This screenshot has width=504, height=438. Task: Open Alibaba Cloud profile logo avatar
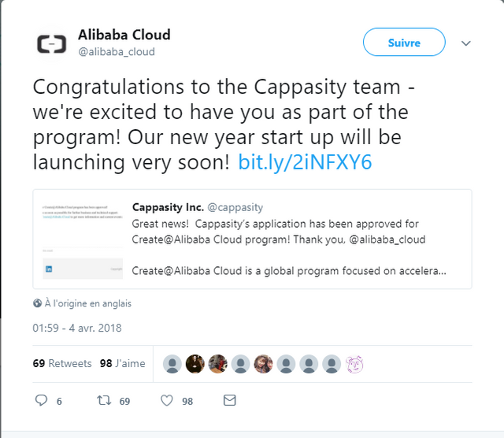[51, 44]
